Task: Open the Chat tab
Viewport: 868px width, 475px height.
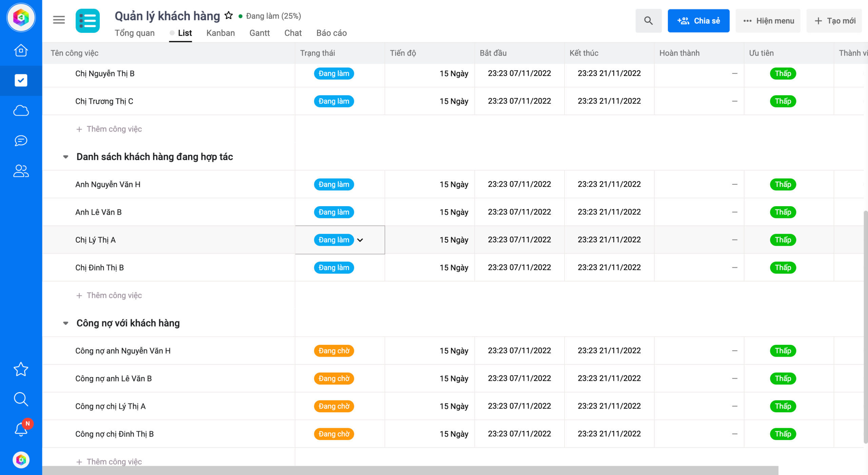Action: point(293,33)
